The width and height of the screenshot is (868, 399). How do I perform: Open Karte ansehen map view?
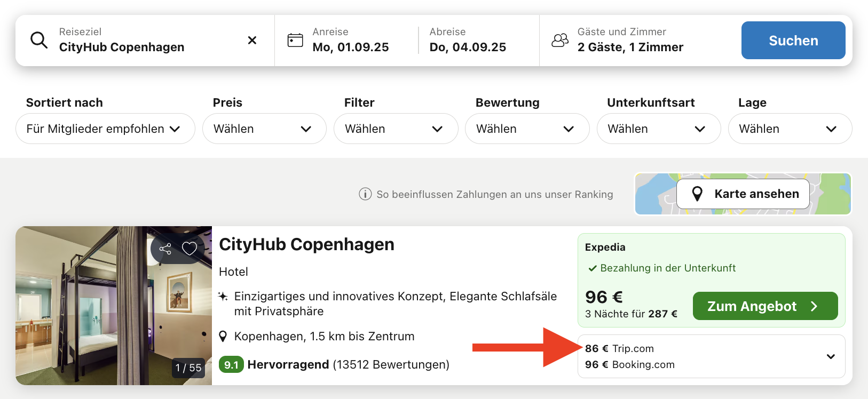pyautogui.click(x=743, y=194)
